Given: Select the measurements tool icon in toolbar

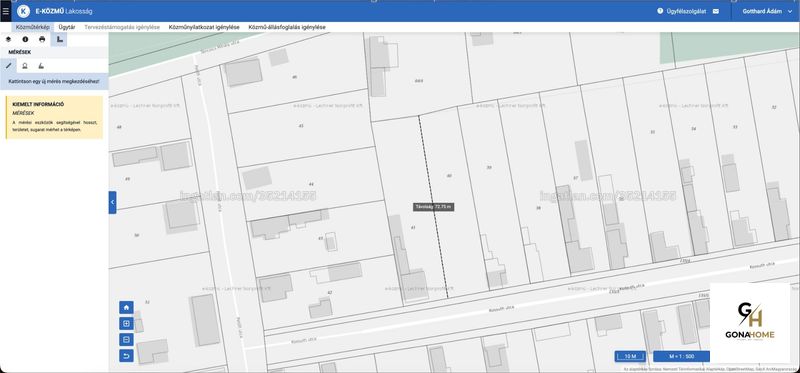Looking at the screenshot, I should pos(59,39).
